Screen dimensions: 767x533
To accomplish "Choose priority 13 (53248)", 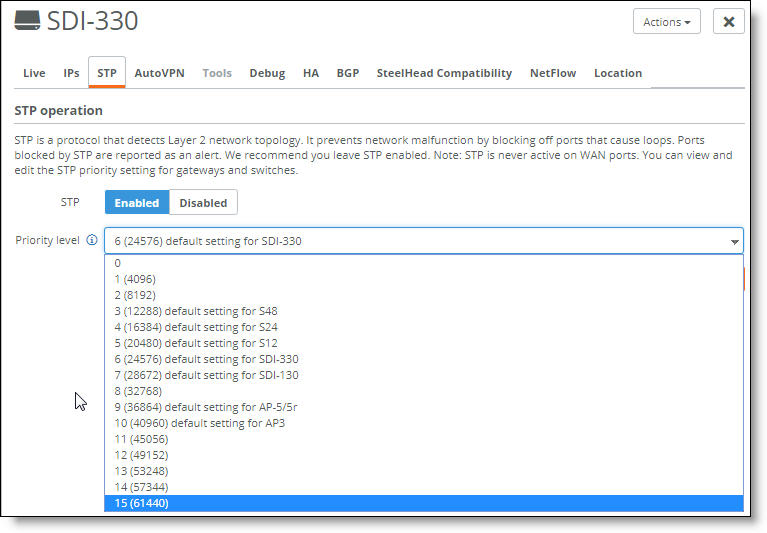I will tap(424, 471).
